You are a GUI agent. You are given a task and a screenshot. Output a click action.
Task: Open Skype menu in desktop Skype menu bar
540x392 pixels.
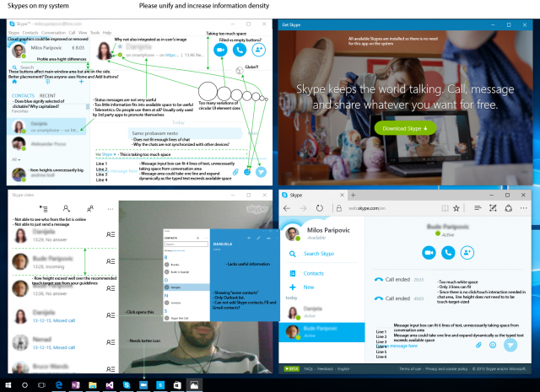[13, 33]
